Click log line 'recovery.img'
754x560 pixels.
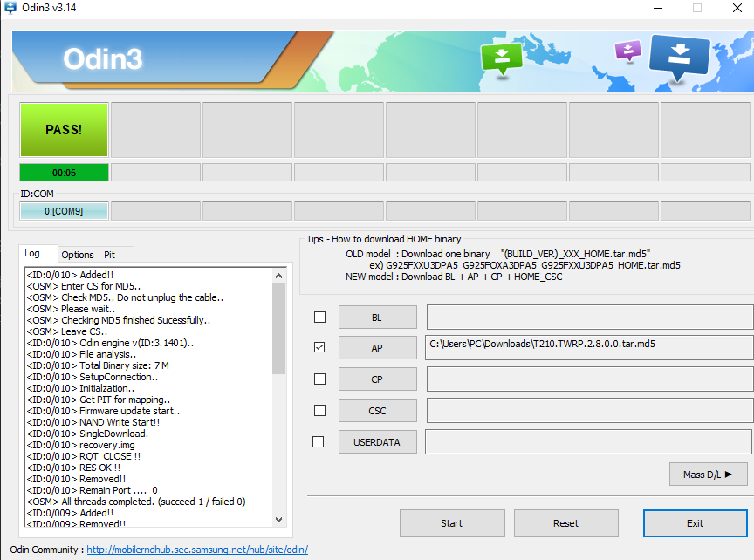coord(81,445)
